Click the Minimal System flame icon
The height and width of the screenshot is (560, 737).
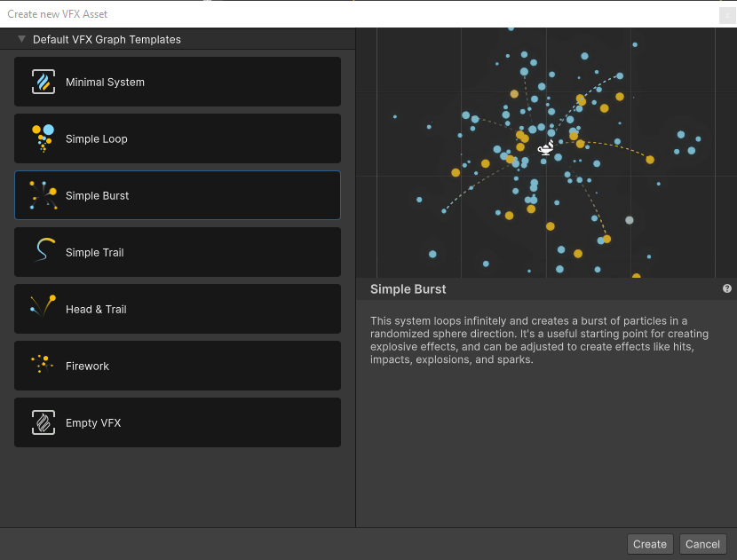[44, 83]
